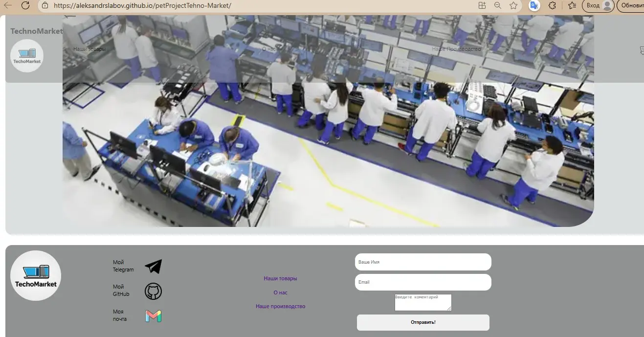Click the TechnoMarket logo in header
Image resolution: width=644 pixels, height=337 pixels.
(27, 56)
